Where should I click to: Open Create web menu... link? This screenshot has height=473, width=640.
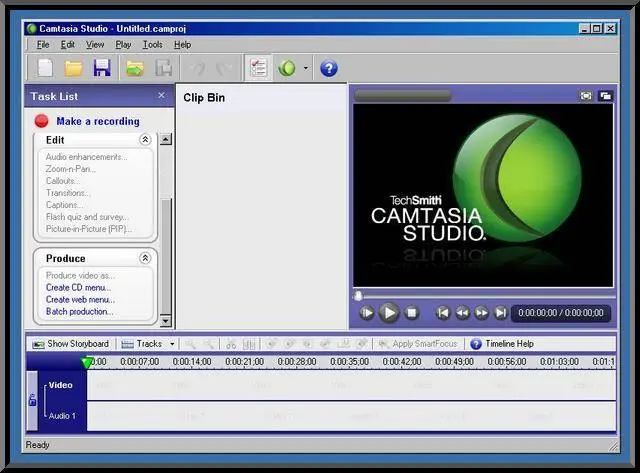tap(80, 300)
